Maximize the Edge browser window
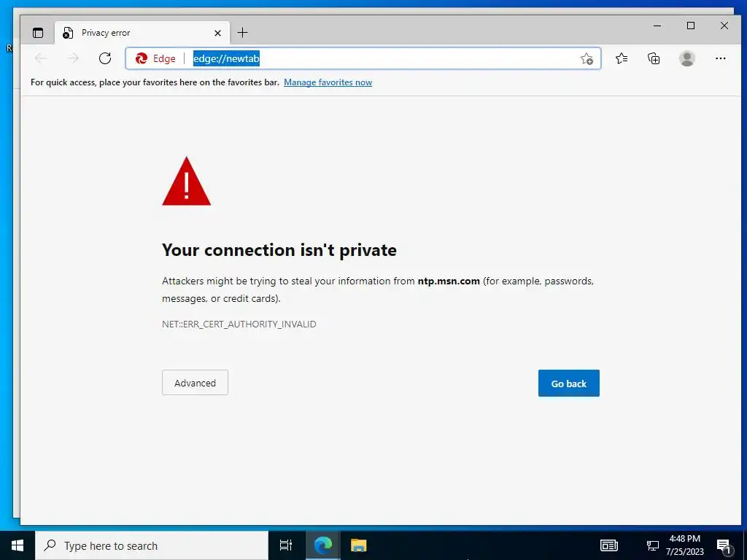The height and width of the screenshot is (560, 747). click(691, 26)
